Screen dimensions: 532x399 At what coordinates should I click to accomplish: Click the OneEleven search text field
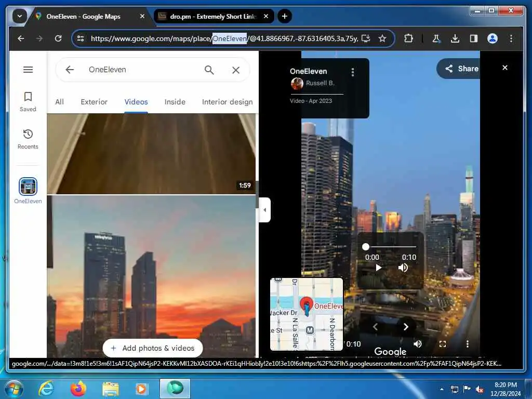(142, 70)
